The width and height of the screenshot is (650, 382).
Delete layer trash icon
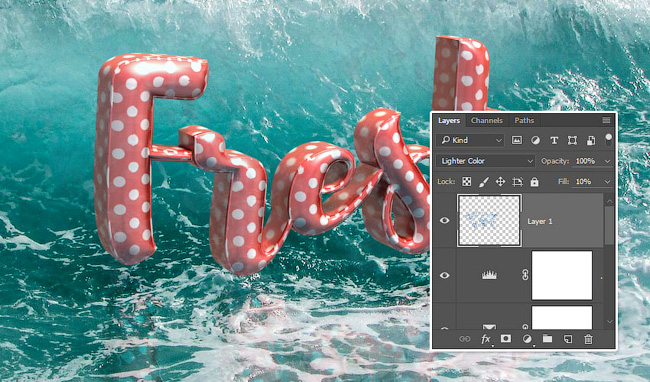click(x=588, y=339)
